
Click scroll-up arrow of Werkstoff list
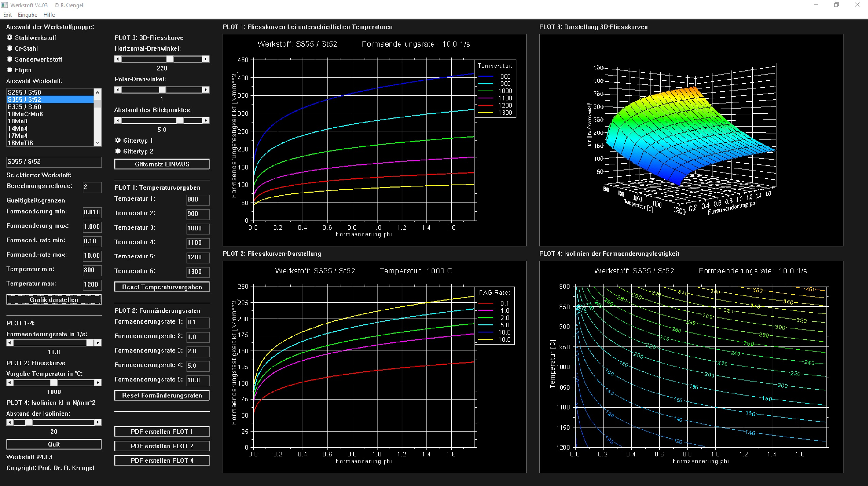(98, 92)
